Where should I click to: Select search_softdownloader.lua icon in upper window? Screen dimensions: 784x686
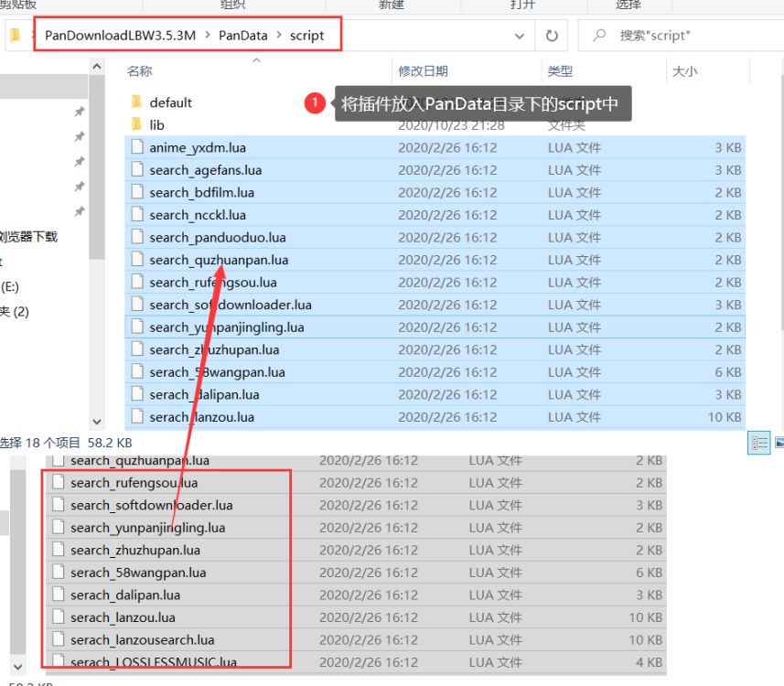[x=137, y=305]
